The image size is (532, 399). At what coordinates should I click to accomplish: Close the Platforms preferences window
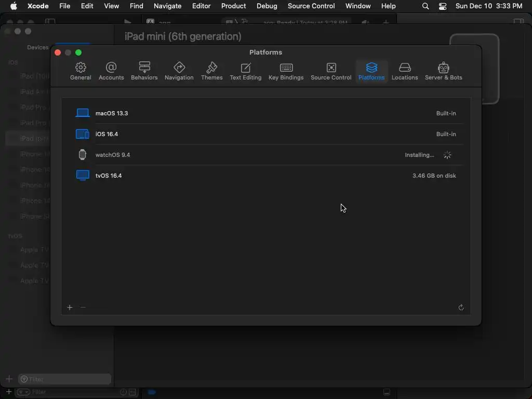pyautogui.click(x=58, y=52)
